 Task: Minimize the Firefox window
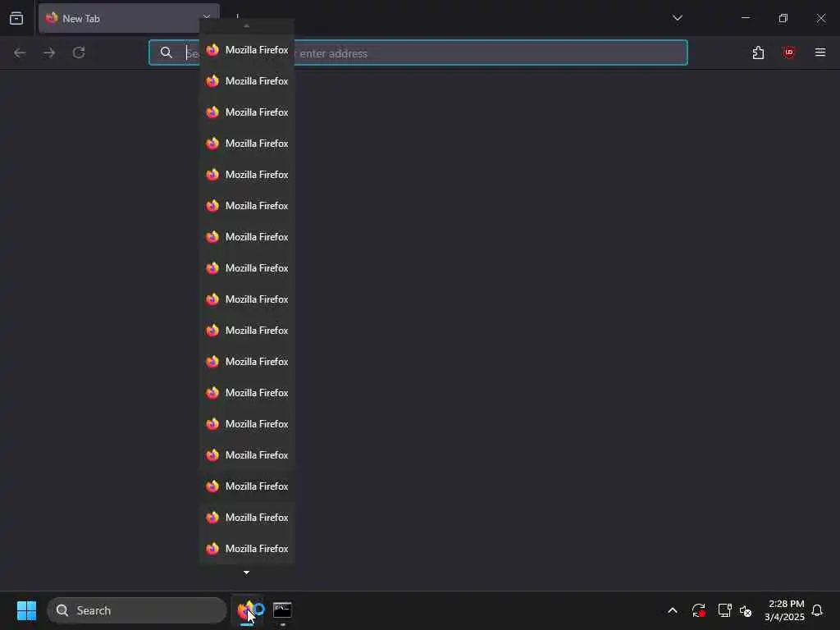tap(745, 18)
